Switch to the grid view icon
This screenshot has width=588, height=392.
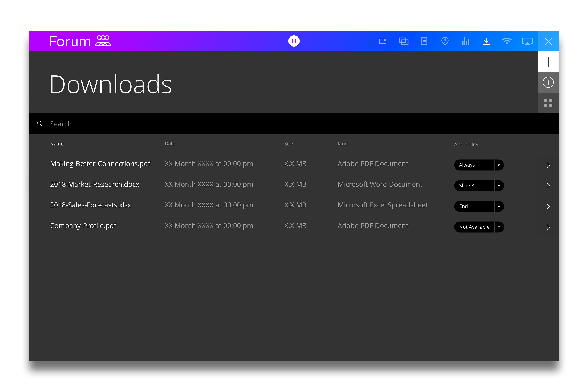[x=548, y=103]
